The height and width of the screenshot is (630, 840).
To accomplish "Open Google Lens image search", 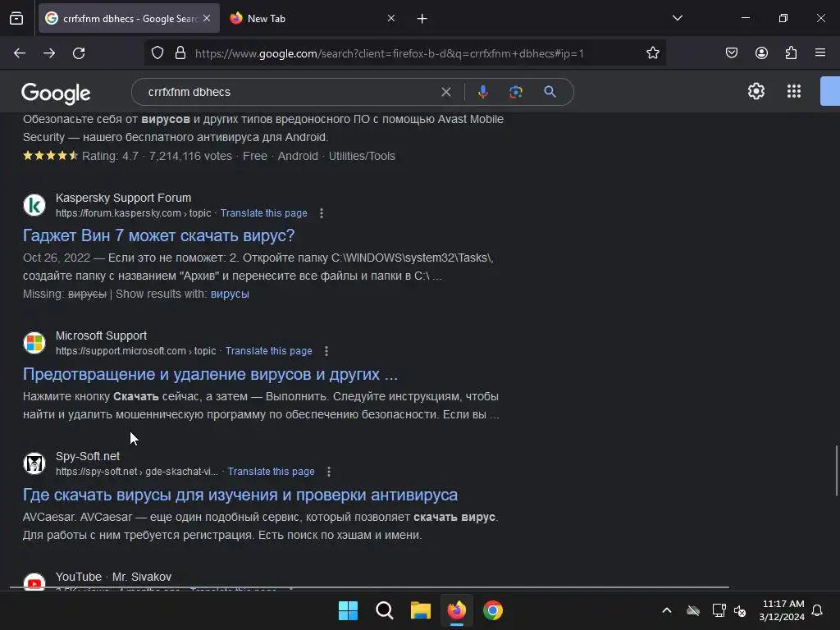I will pyautogui.click(x=515, y=92).
